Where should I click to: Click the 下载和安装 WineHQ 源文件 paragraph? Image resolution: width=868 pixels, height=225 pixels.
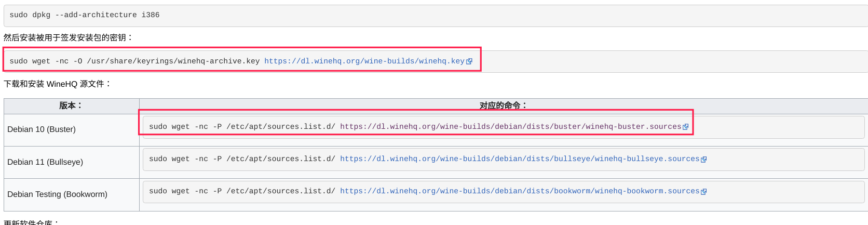(x=57, y=84)
